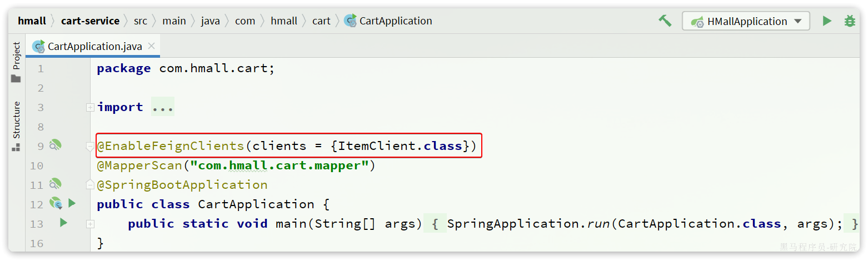Click run gutter arrow beside main method
Image resolution: width=868 pixels, height=261 pixels.
pos(63,223)
